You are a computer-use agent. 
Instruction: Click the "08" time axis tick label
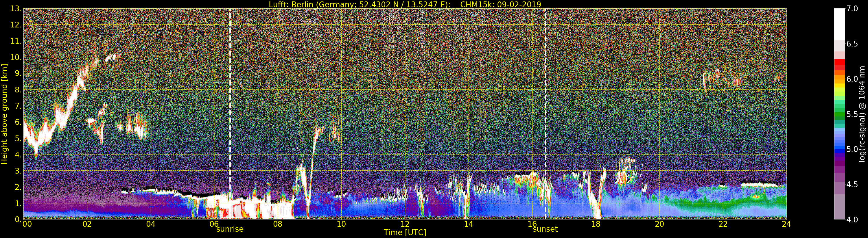point(278,224)
